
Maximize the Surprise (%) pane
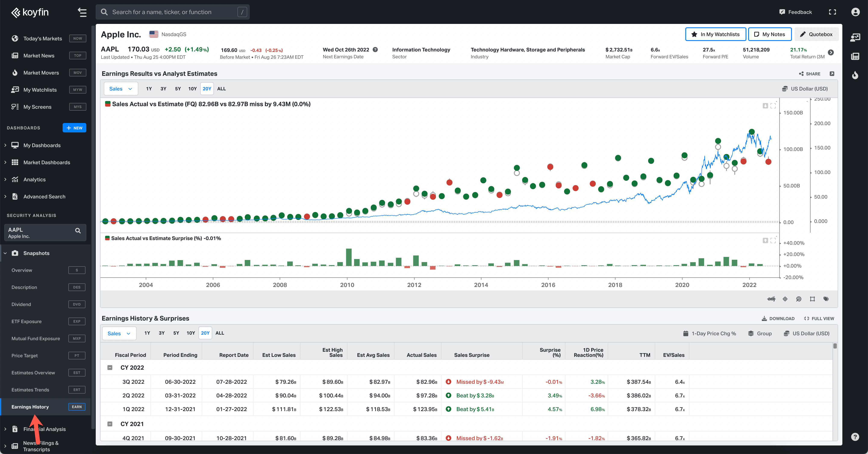pos(773,240)
